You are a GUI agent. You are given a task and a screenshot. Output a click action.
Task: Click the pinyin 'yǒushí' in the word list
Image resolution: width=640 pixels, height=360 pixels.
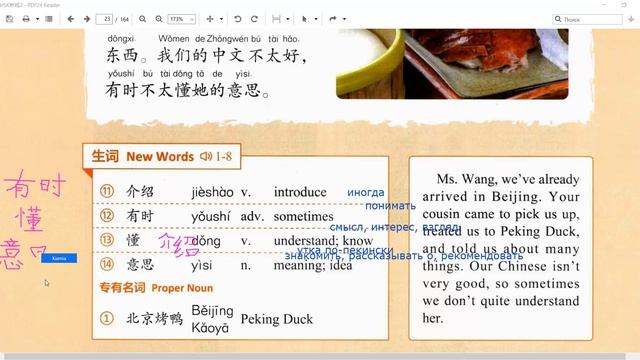tap(211, 216)
